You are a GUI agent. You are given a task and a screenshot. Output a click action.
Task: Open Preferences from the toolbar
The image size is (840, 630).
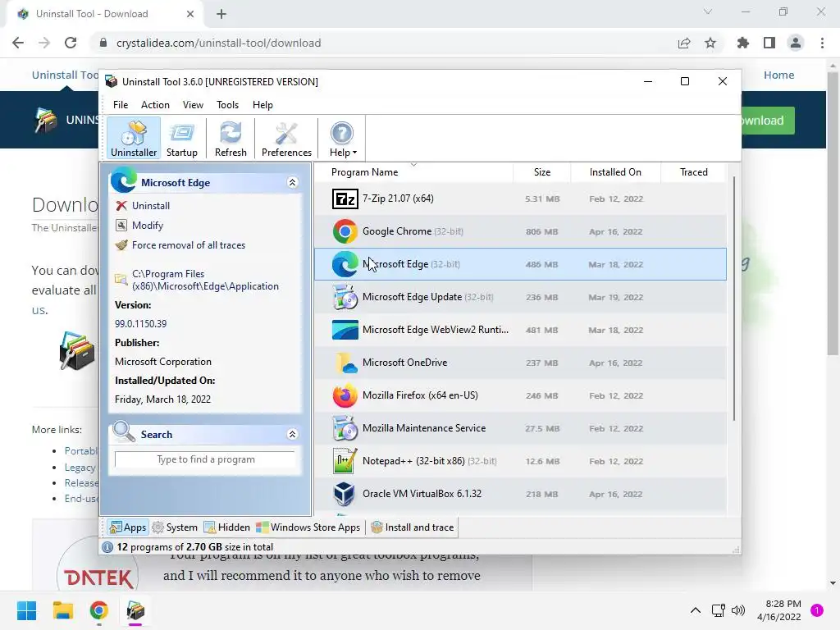pos(286,139)
